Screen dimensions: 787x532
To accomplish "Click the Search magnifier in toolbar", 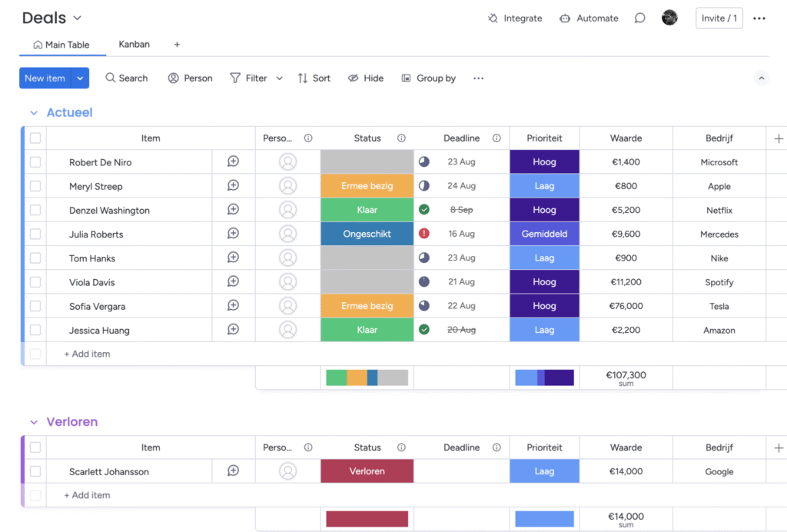I will point(111,78).
